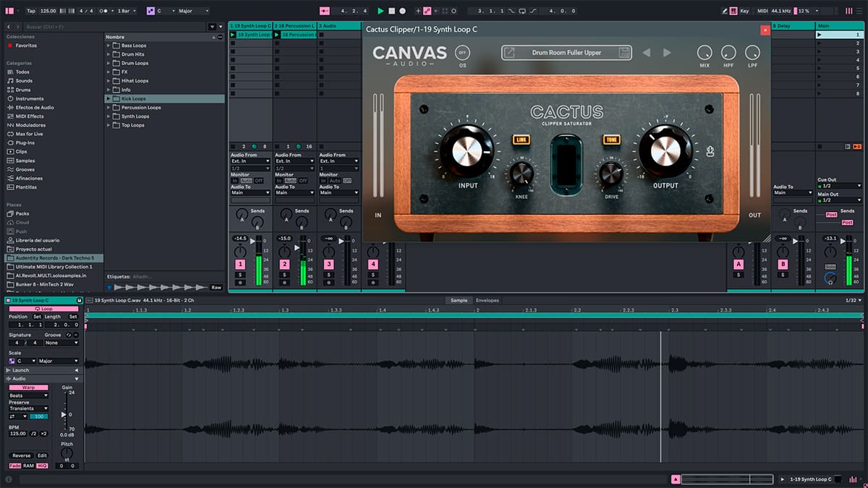Expand the Percussion Loops folder
Viewport: 868px width, 488px height.
pyautogui.click(x=109, y=107)
